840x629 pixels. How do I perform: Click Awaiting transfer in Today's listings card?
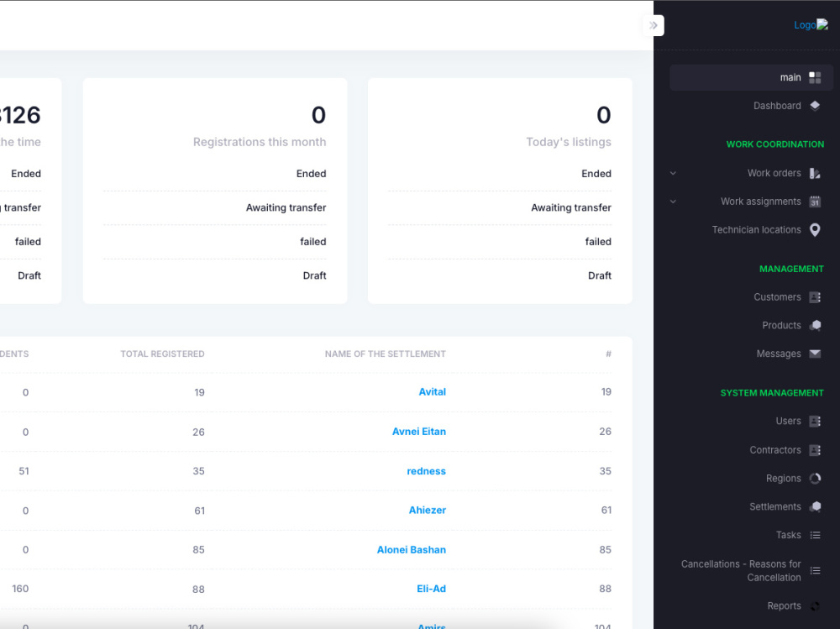pos(571,207)
